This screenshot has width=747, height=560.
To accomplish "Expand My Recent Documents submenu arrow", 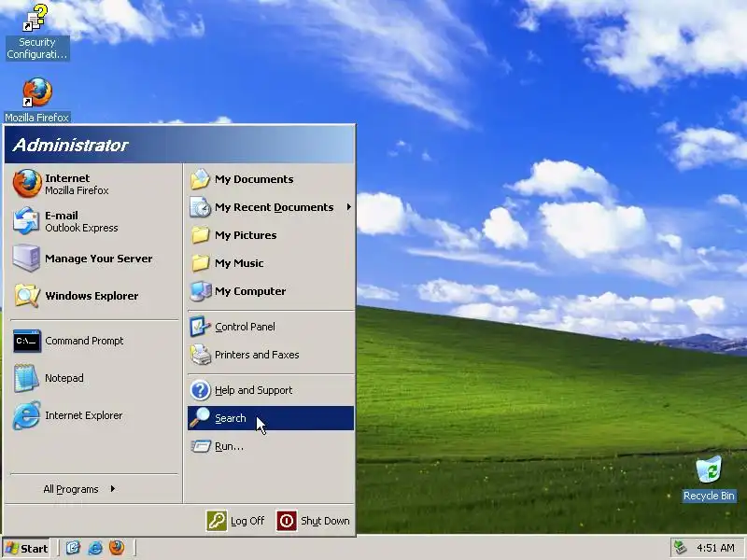I will point(348,207).
